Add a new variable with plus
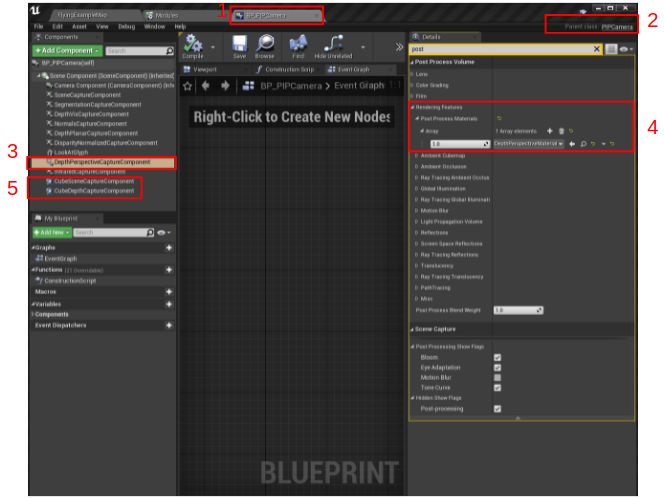 tap(169, 304)
